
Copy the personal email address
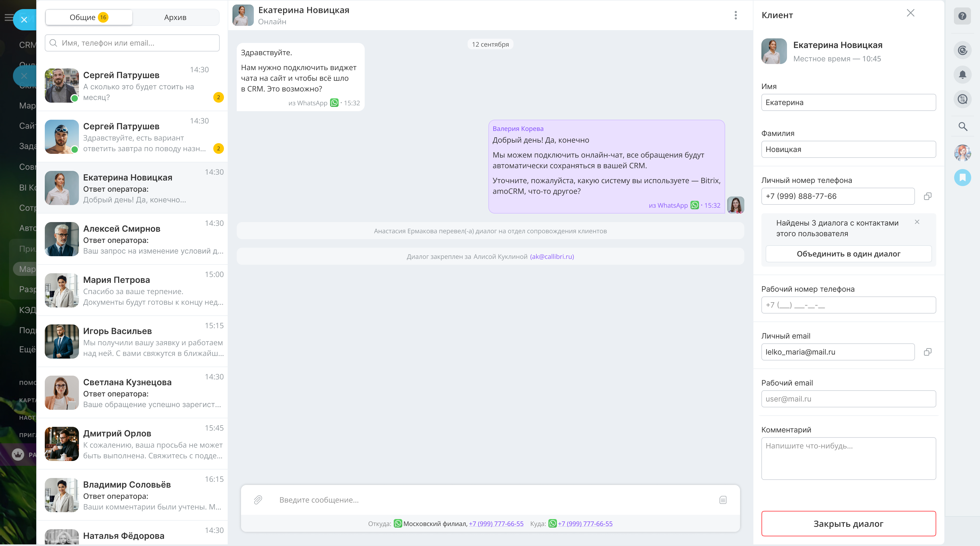tap(927, 352)
